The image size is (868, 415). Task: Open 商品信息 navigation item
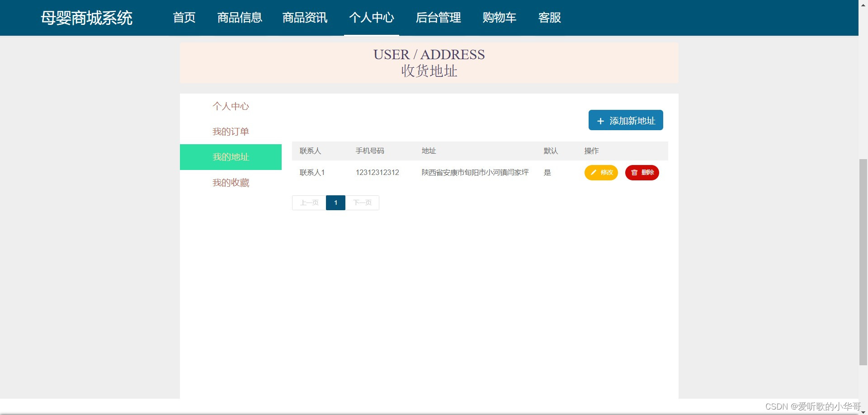coord(240,18)
